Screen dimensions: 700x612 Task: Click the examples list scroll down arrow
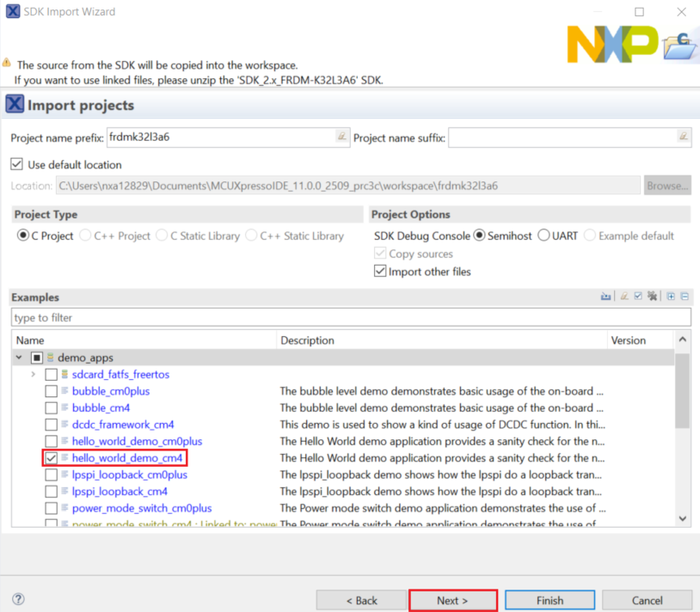tap(683, 518)
